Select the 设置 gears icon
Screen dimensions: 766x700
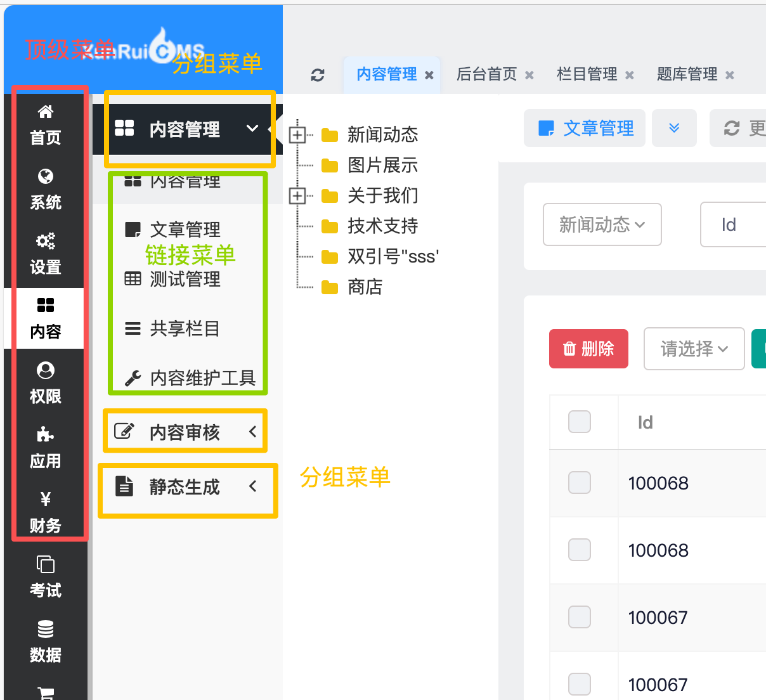click(46, 242)
